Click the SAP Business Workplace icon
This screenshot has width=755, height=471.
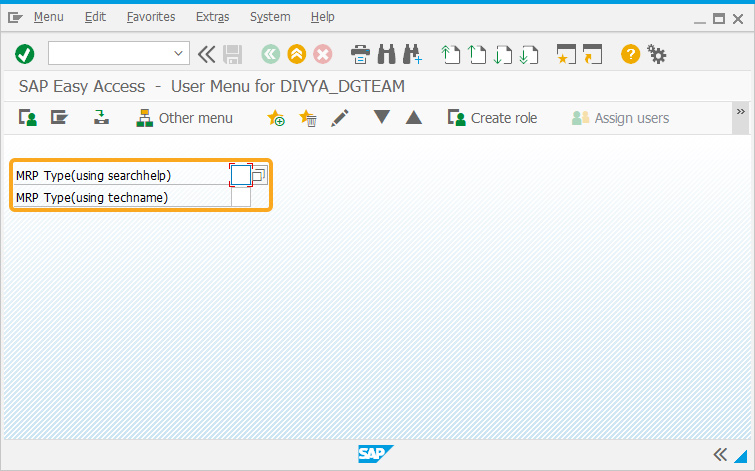pos(101,118)
